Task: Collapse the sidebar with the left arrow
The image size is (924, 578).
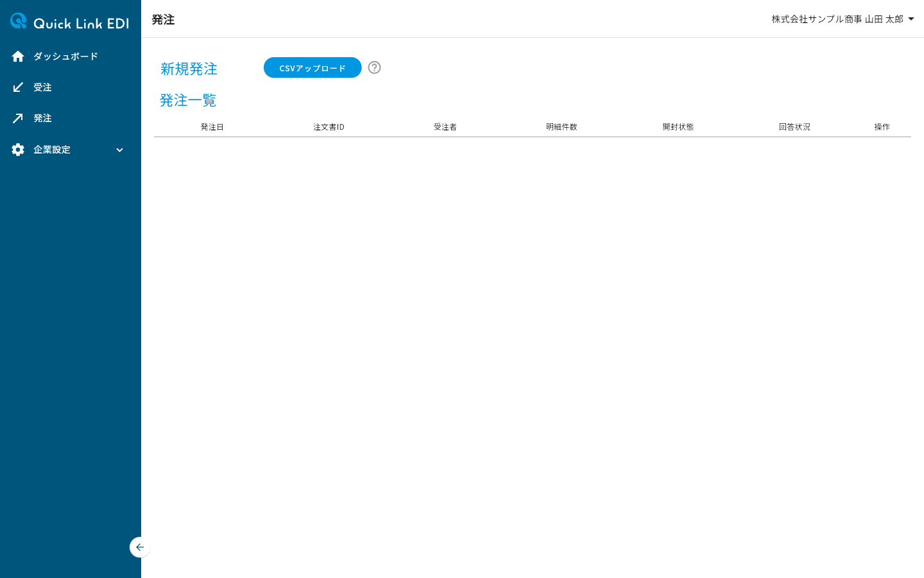Action: 140,547
